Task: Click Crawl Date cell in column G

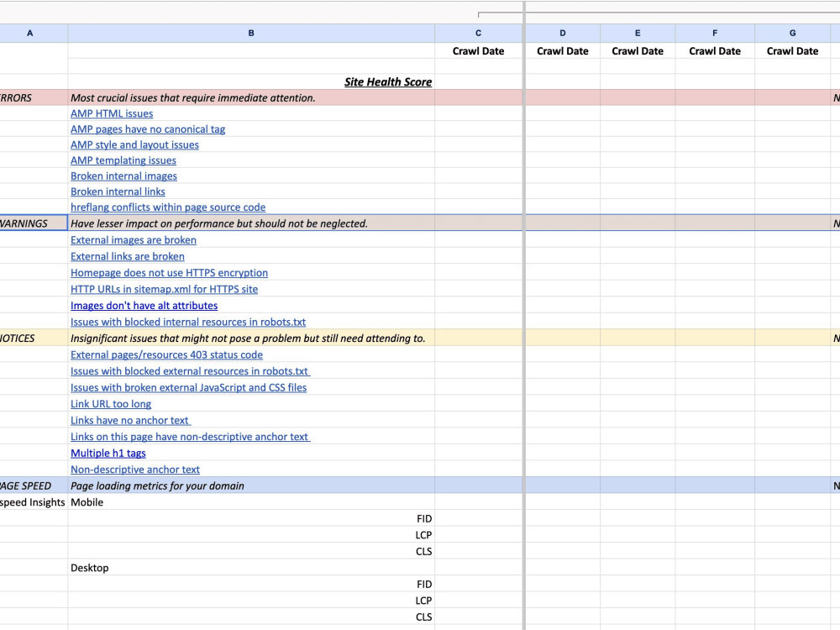Action: [792, 51]
